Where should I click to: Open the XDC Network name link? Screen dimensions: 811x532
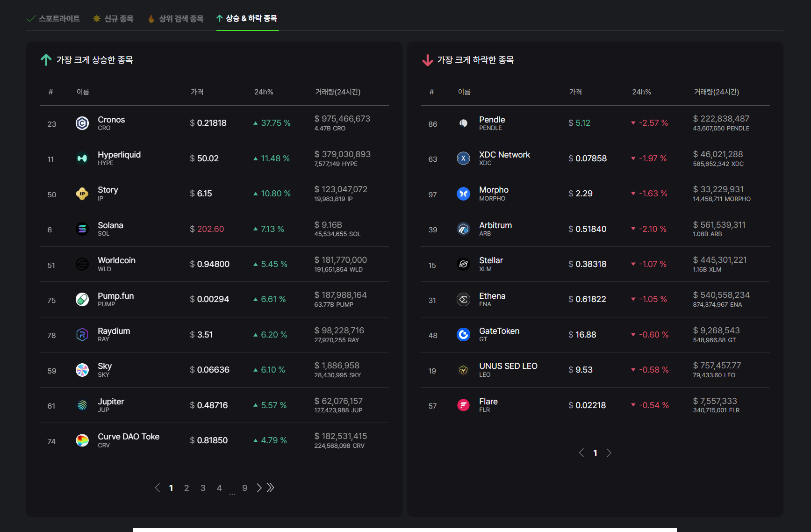[x=504, y=155]
